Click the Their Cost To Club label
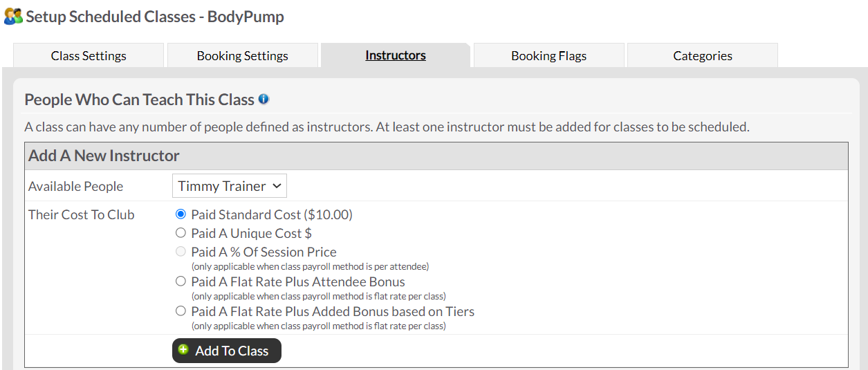 [x=82, y=214]
